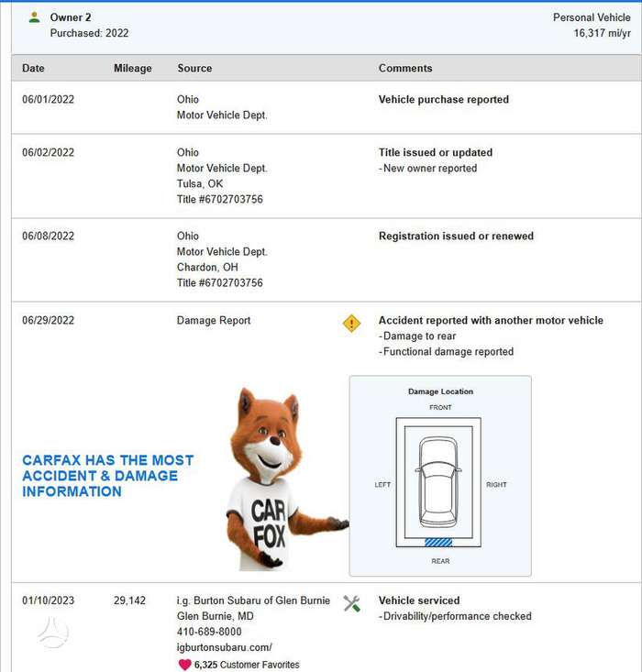Click the REAR label in diagram

click(x=440, y=561)
